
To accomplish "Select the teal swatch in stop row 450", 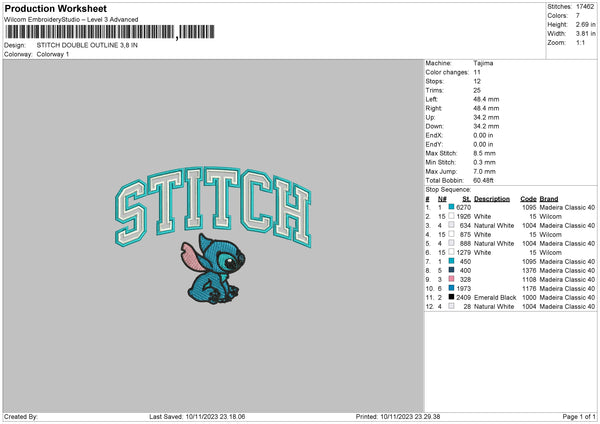I will [452, 261].
